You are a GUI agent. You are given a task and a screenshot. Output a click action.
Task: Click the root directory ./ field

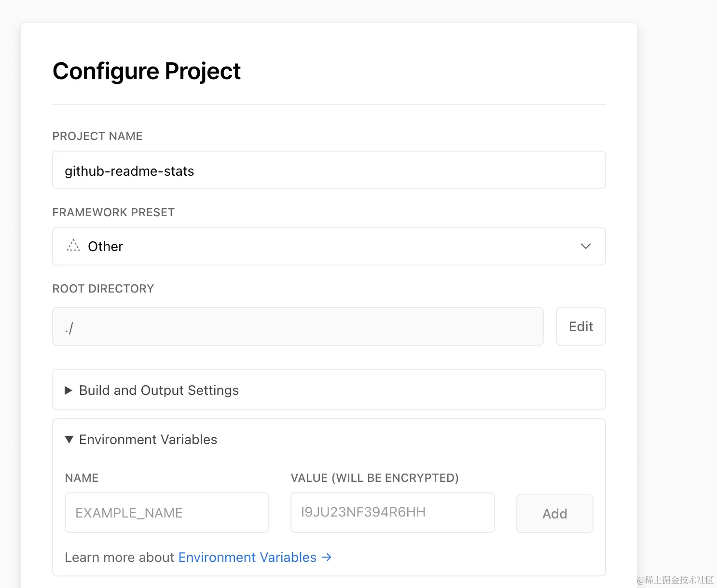(298, 327)
